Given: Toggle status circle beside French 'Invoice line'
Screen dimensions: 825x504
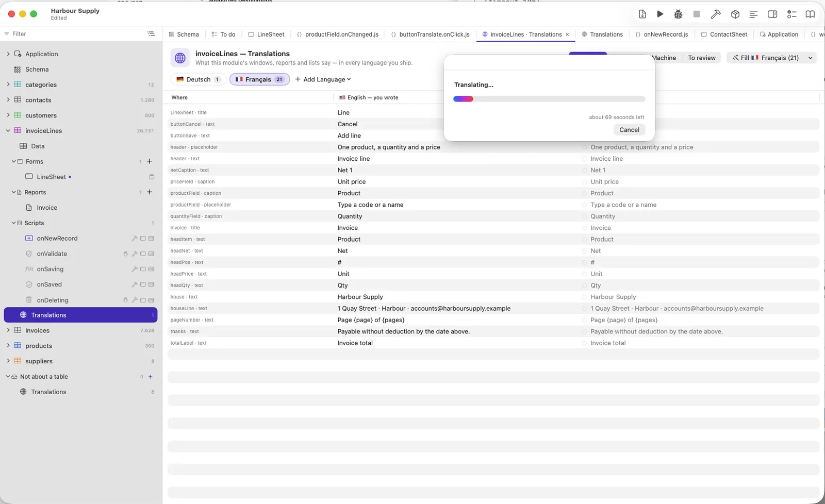Looking at the screenshot, I should [x=585, y=159].
